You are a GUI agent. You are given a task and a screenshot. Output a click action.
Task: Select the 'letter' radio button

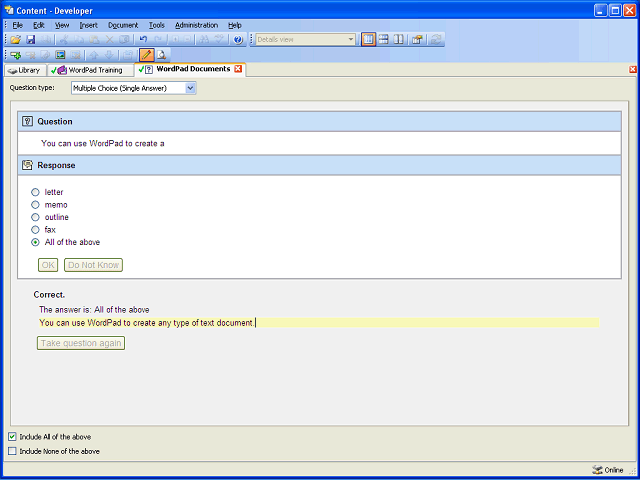pos(36,192)
